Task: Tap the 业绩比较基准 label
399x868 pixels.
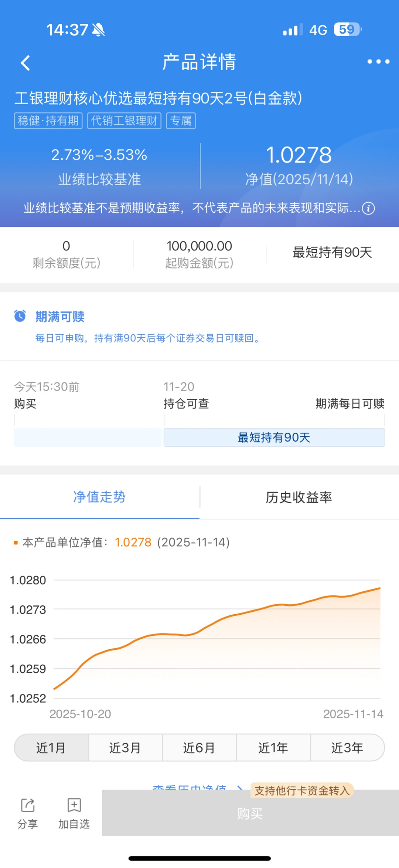Action: point(99,179)
